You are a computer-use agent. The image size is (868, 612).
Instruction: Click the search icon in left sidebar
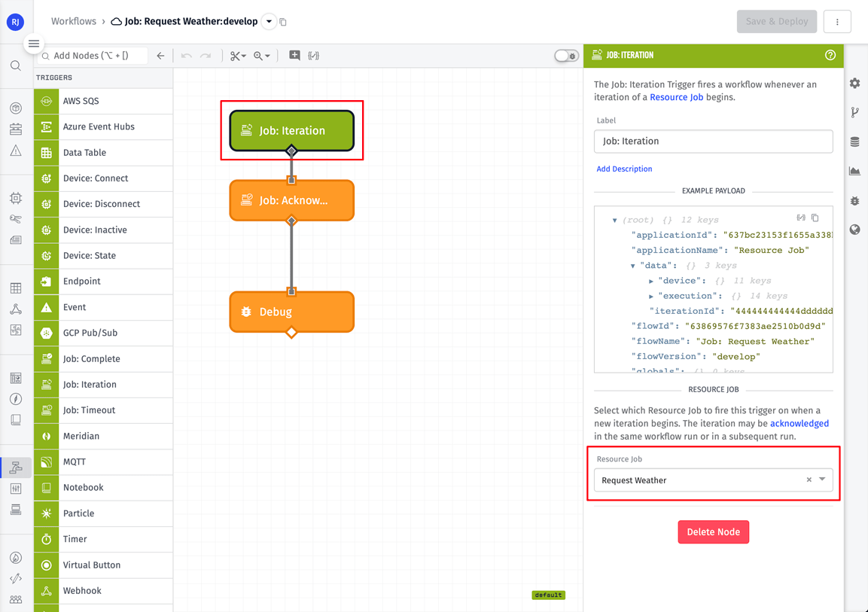pos(16,65)
